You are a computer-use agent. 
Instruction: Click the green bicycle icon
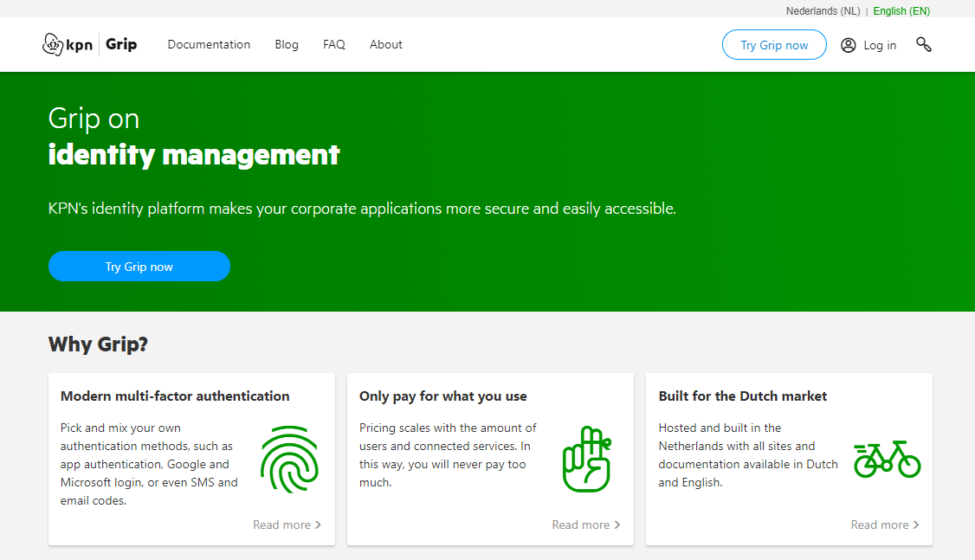point(888,460)
